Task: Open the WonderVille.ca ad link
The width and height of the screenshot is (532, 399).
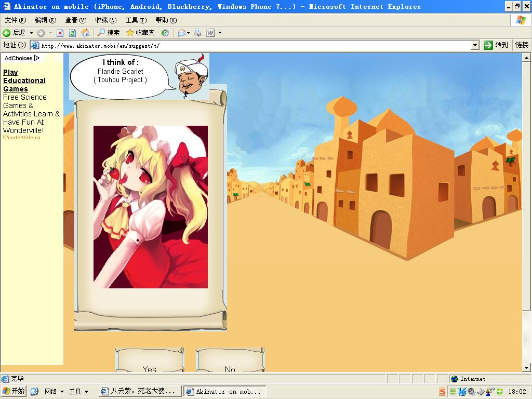Action: tap(22, 138)
